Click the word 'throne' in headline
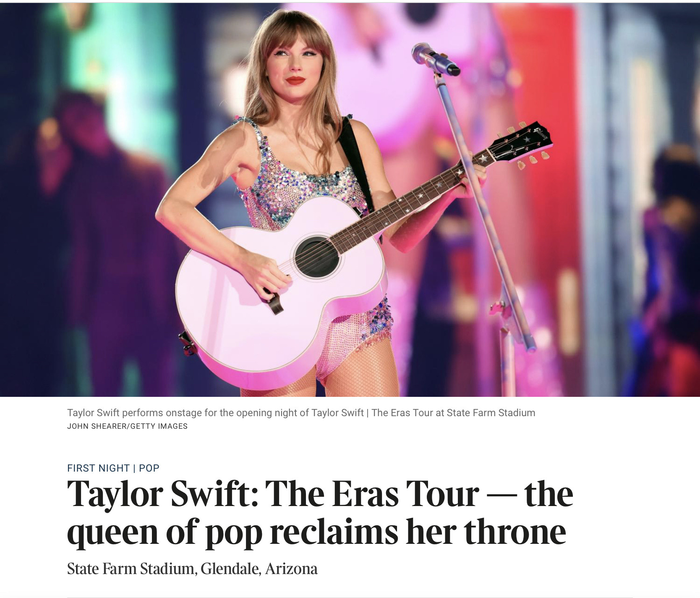Image resolution: width=700 pixels, height=598 pixels. coord(515,532)
